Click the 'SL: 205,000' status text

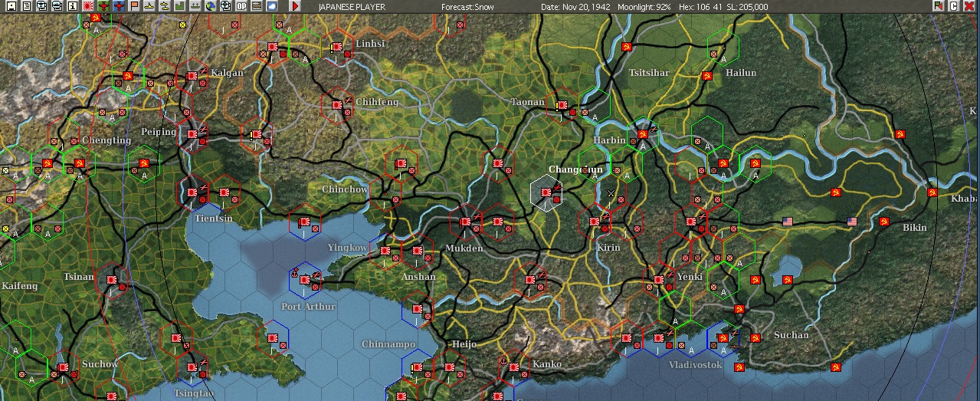[x=747, y=7]
